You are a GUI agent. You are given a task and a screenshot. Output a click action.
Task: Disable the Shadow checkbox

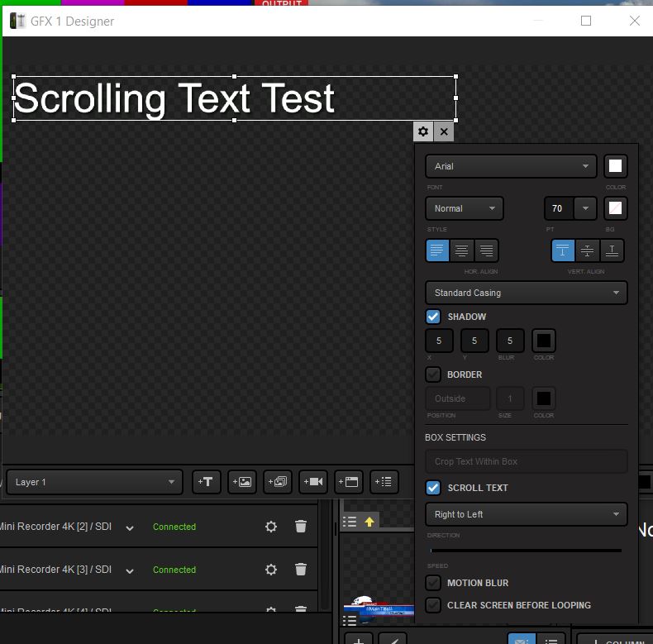[433, 317]
